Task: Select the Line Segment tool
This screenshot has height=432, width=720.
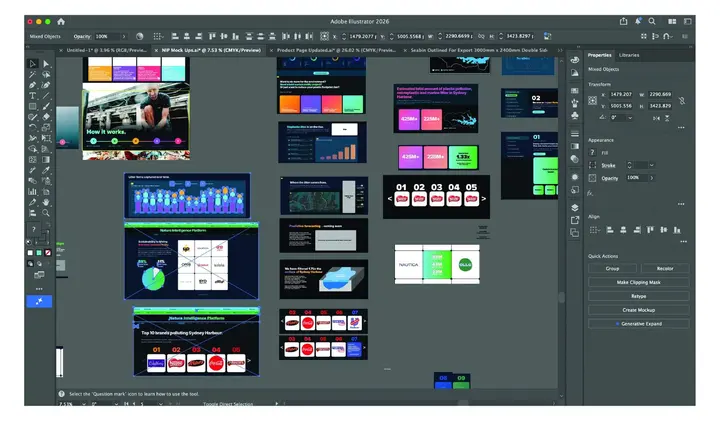Action: click(46, 96)
